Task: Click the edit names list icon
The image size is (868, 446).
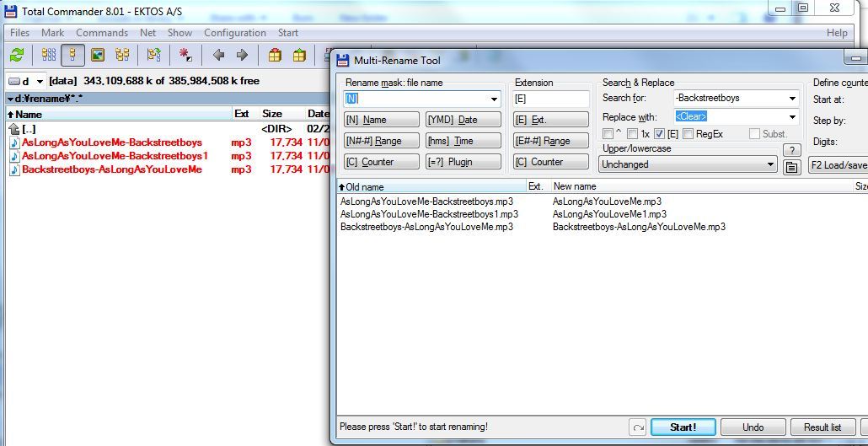Action: tap(791, 167)
